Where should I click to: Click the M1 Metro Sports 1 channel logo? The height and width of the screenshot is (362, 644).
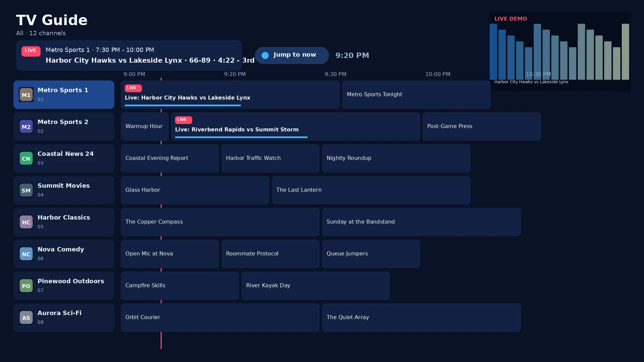pos(26,95)
